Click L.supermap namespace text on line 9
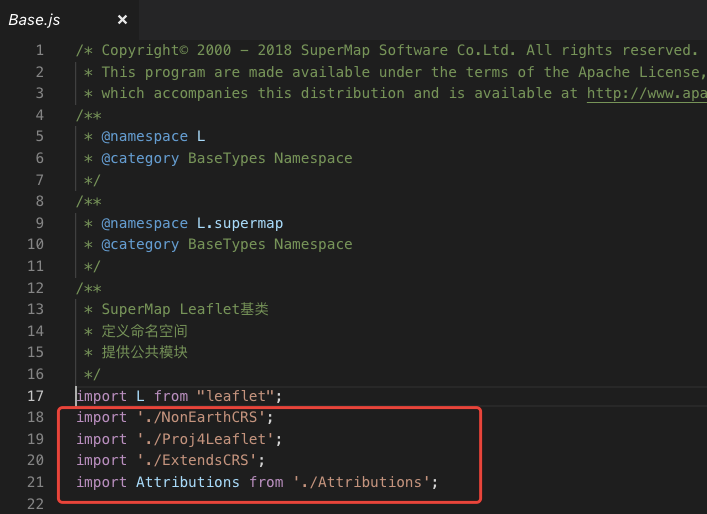The height and width of the screenshot is (514, 707). [240, 223]
